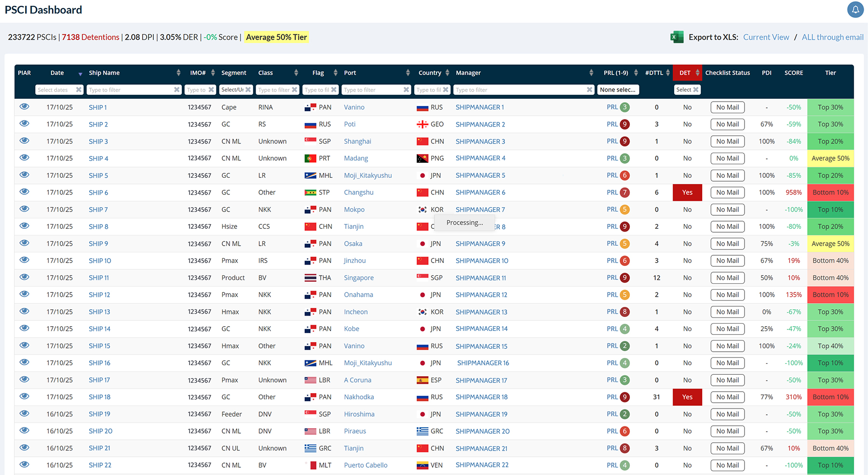Sort table by the Date column header

click(x=57, y=73)
